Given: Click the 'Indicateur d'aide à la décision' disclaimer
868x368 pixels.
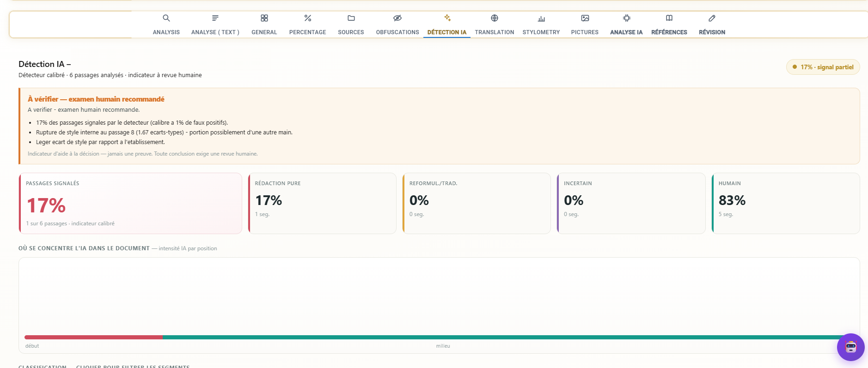Looking at the screenshot, I should pyautogui.click(x=143, y=154).
